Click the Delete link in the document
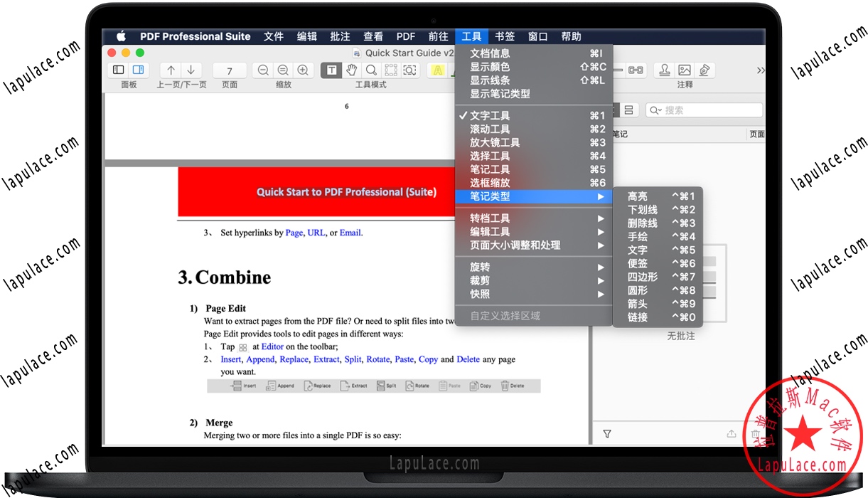 (x=468, y=359)
